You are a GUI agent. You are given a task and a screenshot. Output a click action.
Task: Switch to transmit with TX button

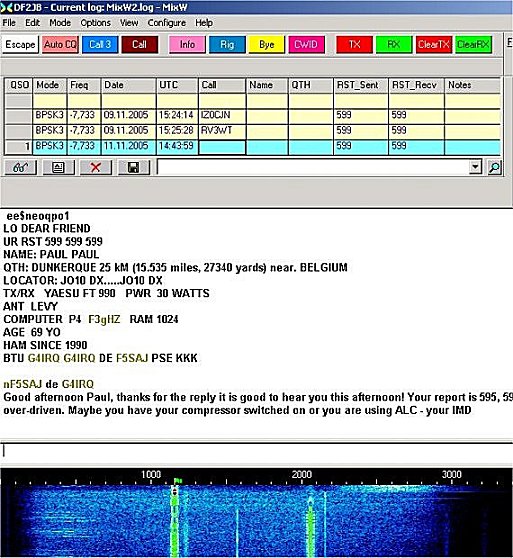[x=354, y=44]
